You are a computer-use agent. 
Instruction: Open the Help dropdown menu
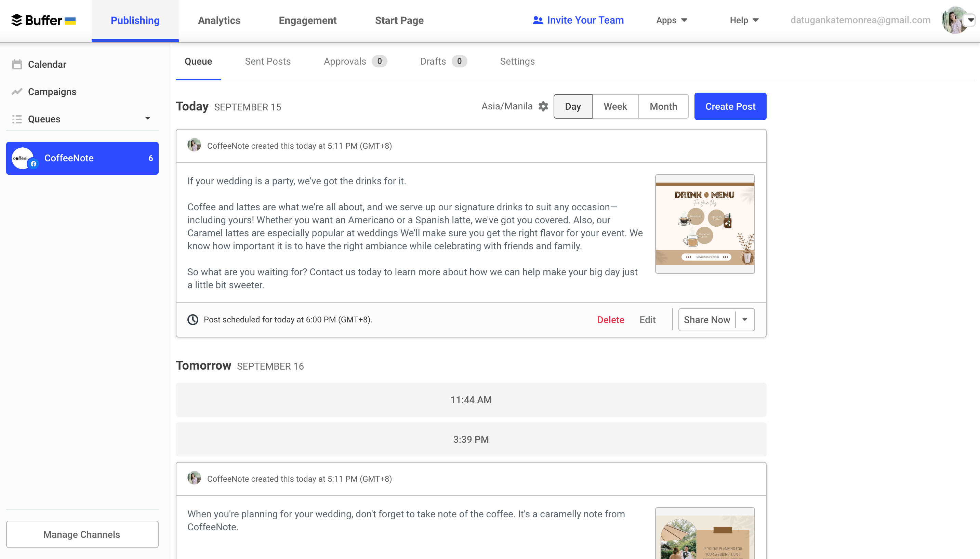coord(744,20)
